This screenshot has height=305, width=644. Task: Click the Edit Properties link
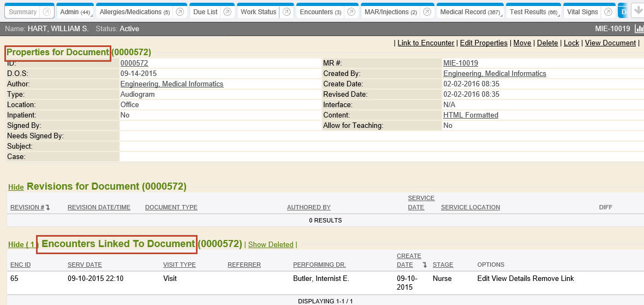(x=484, y=43)
